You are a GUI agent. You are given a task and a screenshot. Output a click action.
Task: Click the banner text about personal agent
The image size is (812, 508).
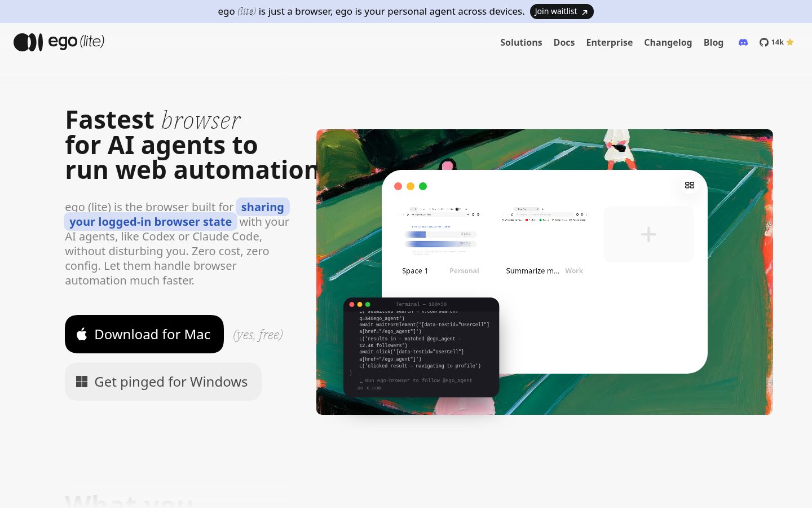tap(371, 11)
